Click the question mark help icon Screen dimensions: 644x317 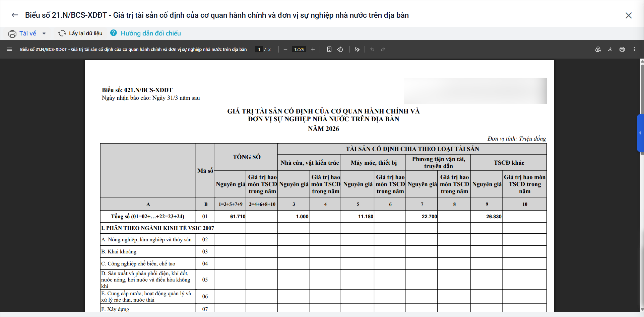(114, 33)
